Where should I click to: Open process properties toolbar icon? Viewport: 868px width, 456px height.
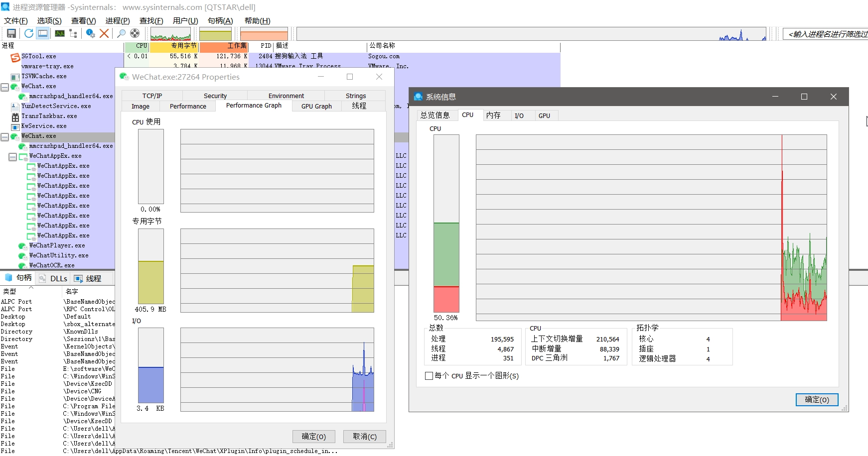(90, 33)
